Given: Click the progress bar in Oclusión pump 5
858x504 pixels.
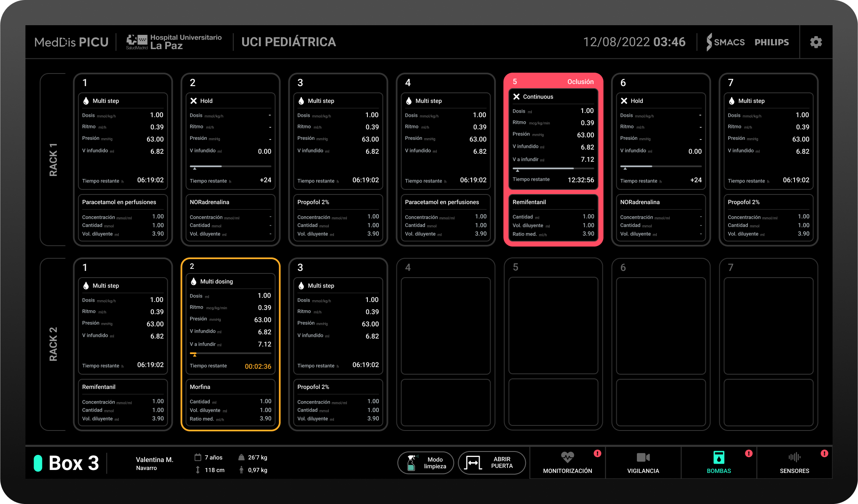Looking at the screenshot, I should pyautogui.click(x=553, y=168).
